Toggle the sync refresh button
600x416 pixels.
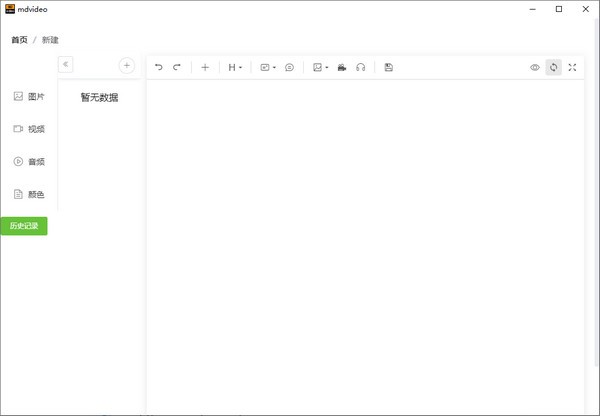coord(553,67)
